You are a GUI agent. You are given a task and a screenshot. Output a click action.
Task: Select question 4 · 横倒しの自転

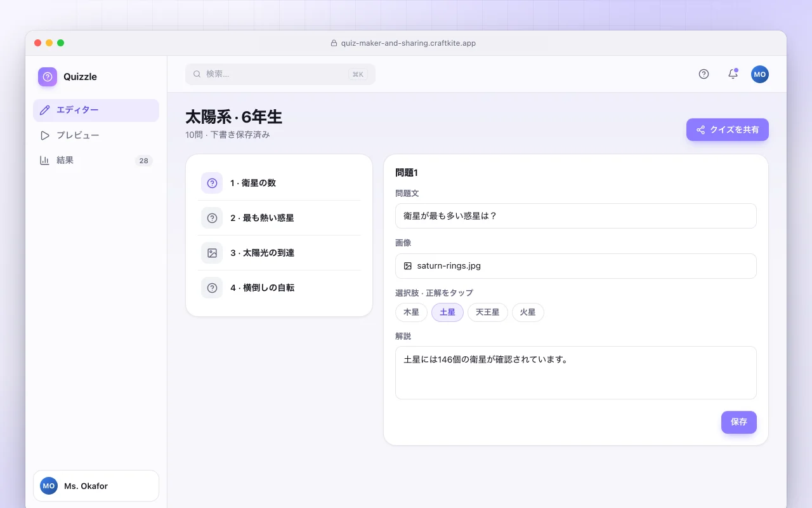(x=279, y=288)
